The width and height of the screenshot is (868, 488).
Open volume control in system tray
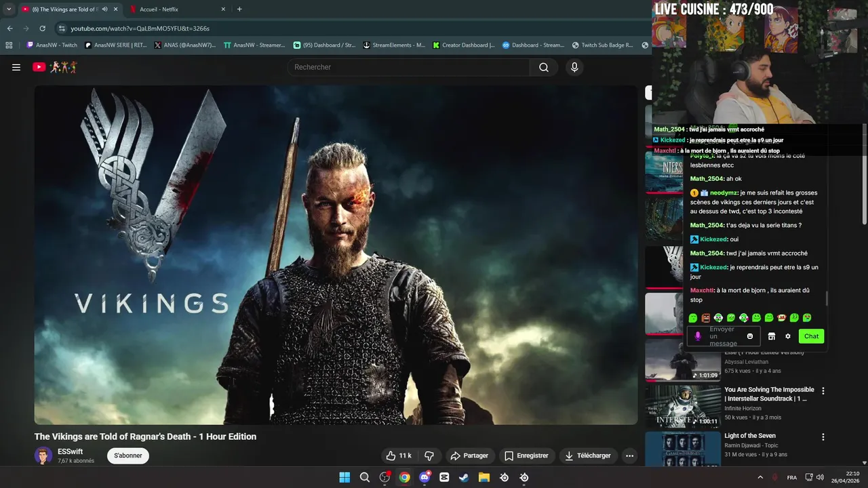[x=820, y=477]
